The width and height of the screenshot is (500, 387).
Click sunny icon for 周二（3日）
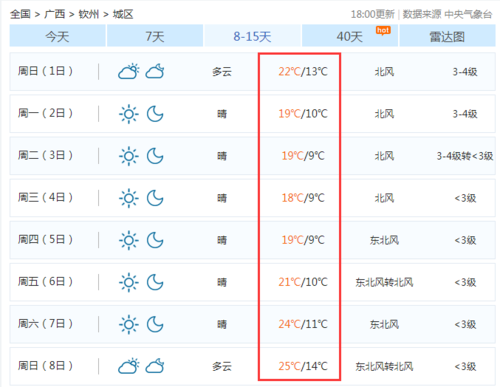(x=129, y=156)
